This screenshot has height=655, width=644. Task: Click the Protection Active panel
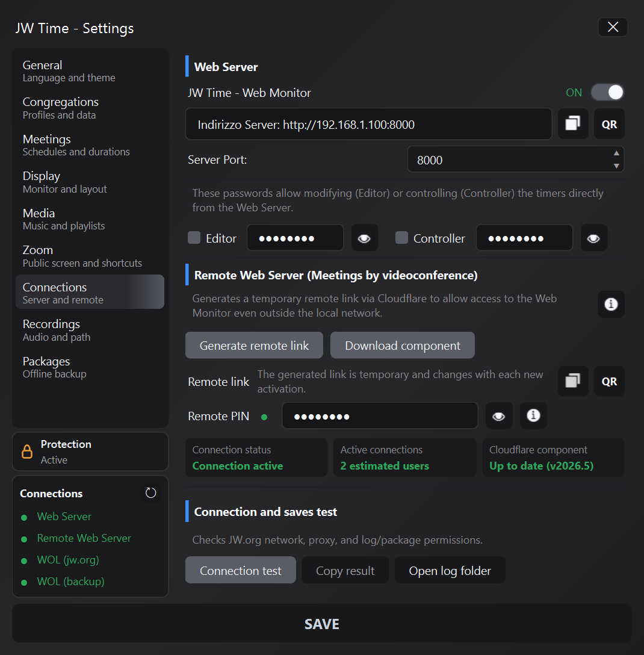tap(90, 452)
